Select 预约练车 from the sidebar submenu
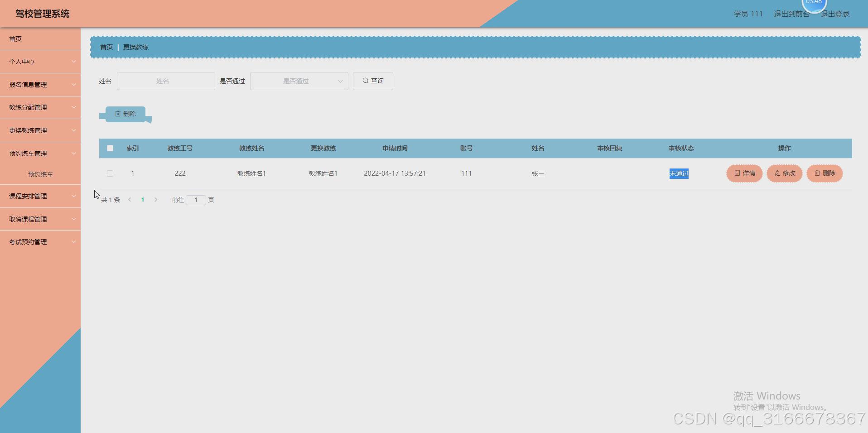This screenshot has height=433, width=868. pyautogui.click(x=40, y=174)
